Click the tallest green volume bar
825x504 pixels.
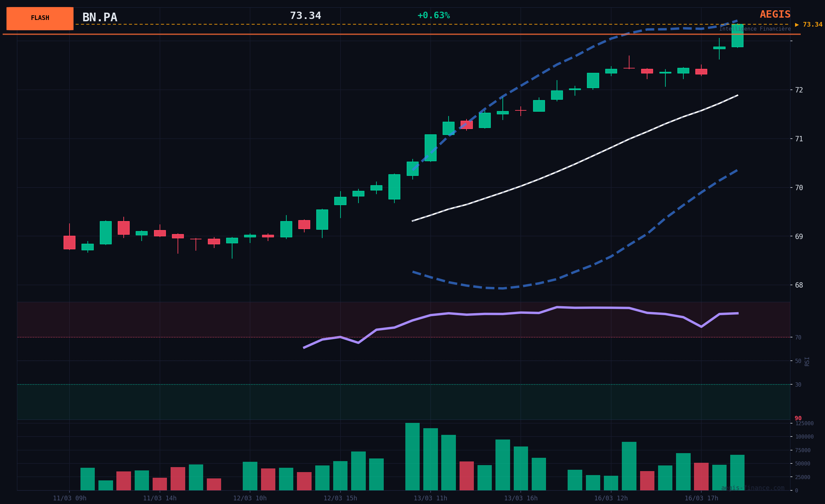412,456
